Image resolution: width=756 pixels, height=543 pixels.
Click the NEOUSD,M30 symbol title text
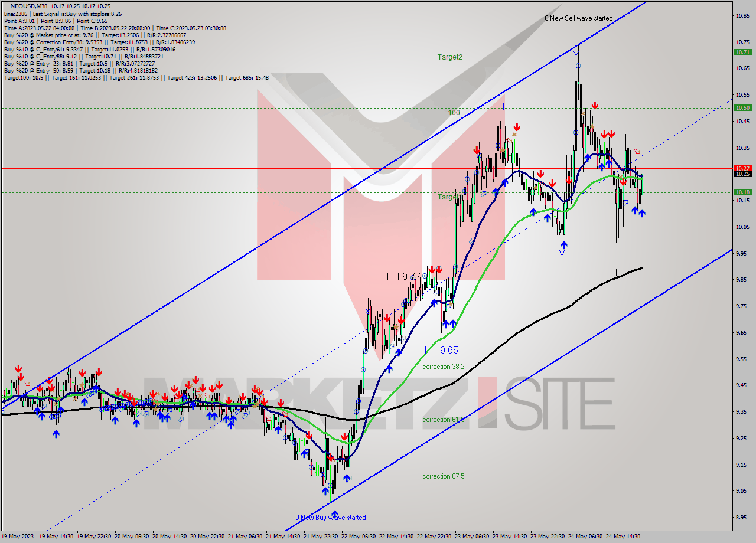coord(30,6)
